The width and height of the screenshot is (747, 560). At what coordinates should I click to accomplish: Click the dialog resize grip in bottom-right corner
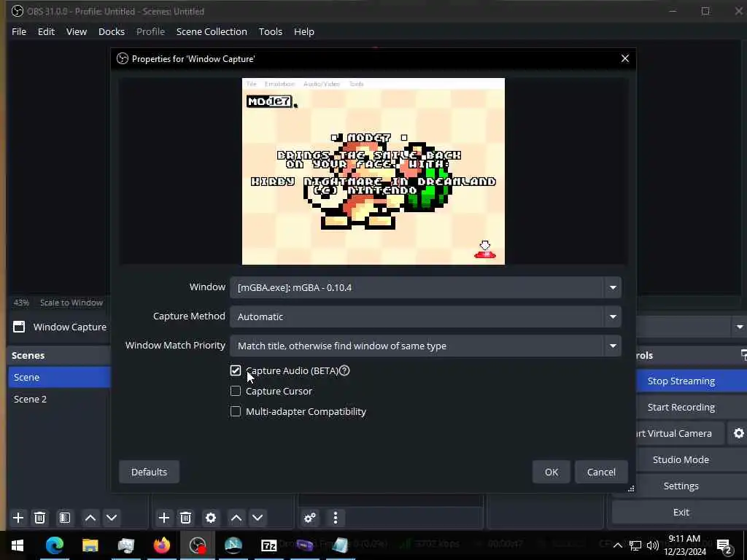pos(631,489)
